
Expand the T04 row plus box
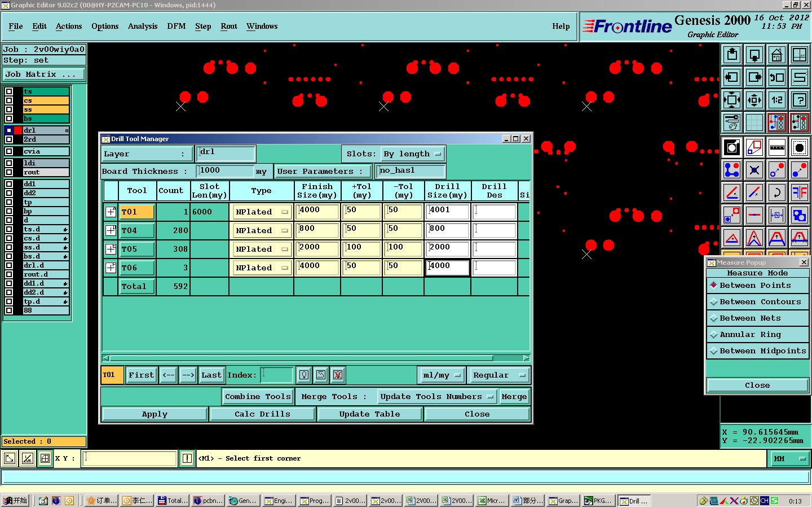tap(111, 230)
